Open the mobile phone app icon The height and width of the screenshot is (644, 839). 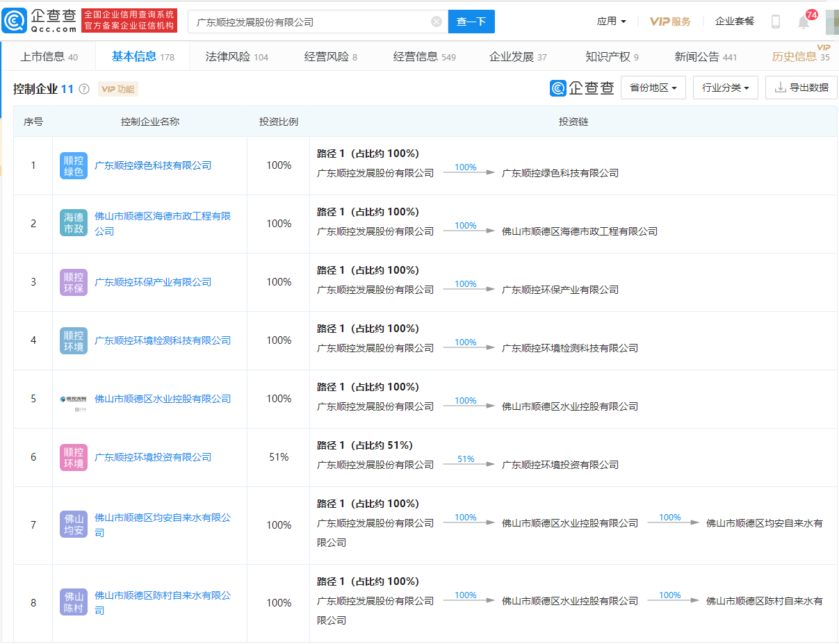[776, 22]
